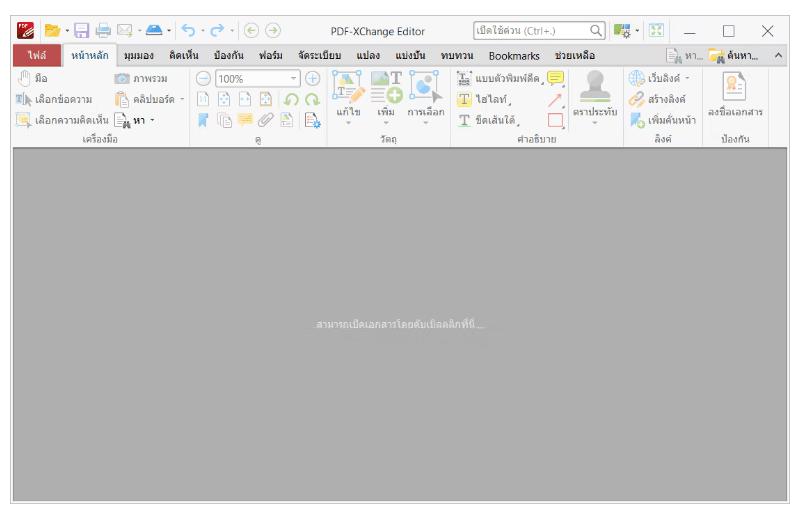
Task: Select the red rectangle annotation tool
Action: coord(556,120)
